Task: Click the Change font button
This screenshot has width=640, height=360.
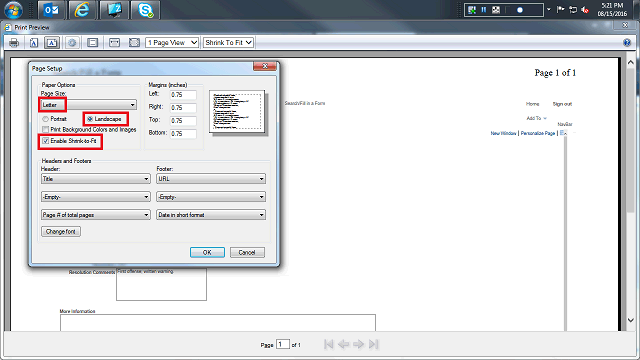Action: pyautogui.click(x=61, y=231)
